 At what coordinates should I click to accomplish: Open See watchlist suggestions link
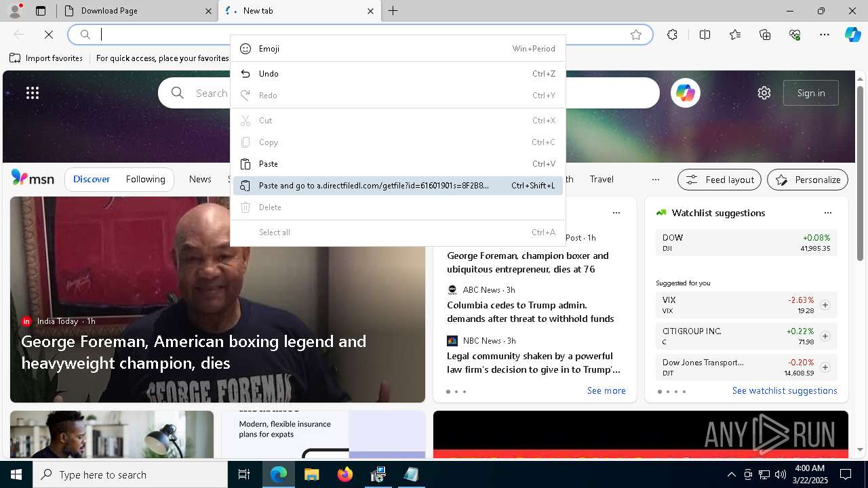(785, 390)
